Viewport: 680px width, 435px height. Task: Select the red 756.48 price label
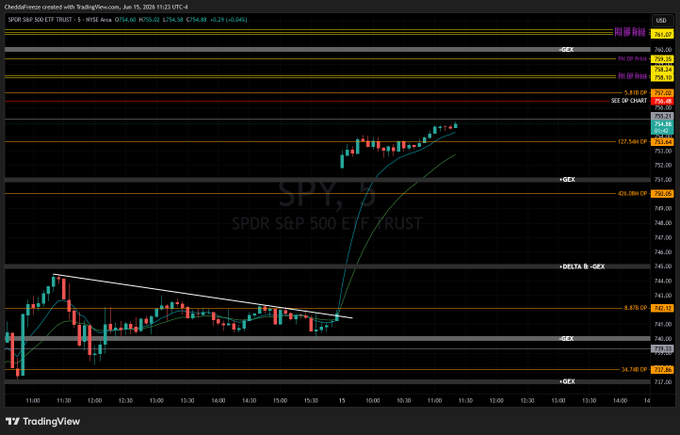pyautogui.click(x=663, y=101)
